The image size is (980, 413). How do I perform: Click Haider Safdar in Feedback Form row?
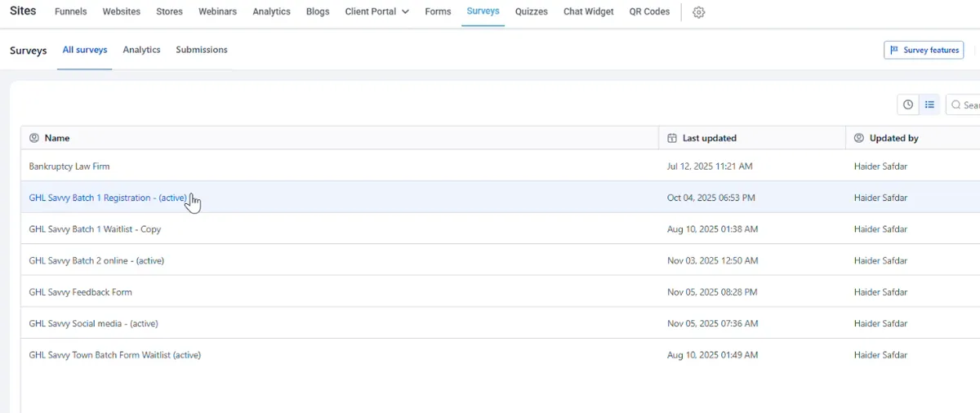880,292
